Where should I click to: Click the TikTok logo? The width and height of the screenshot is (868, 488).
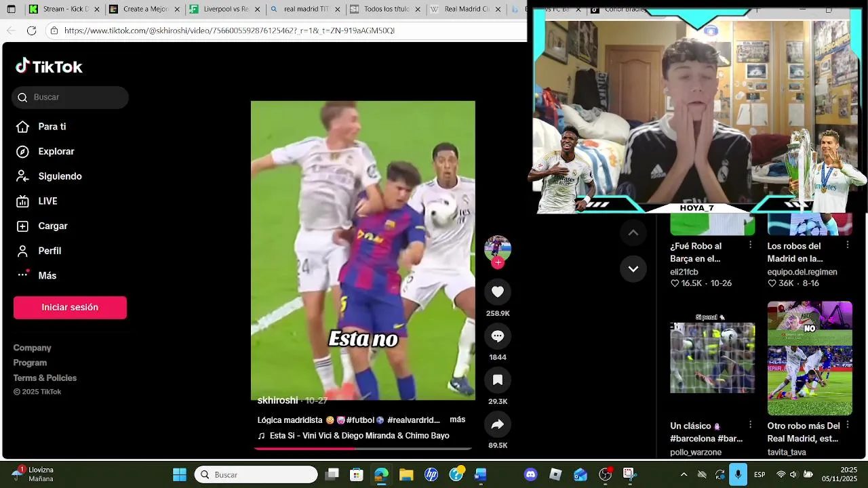click(x=49, y=66)
